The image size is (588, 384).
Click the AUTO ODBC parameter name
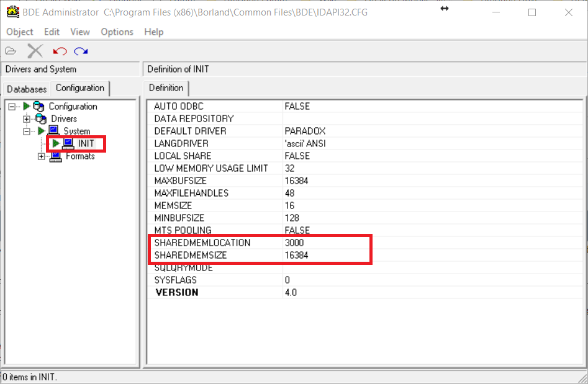click(179, 107)
